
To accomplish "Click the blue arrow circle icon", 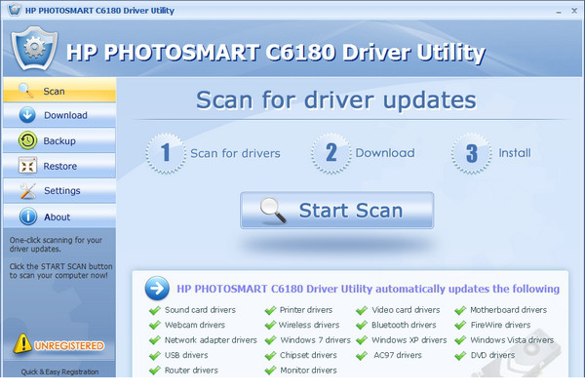I will pyautogui.click(x=157, y=288).
